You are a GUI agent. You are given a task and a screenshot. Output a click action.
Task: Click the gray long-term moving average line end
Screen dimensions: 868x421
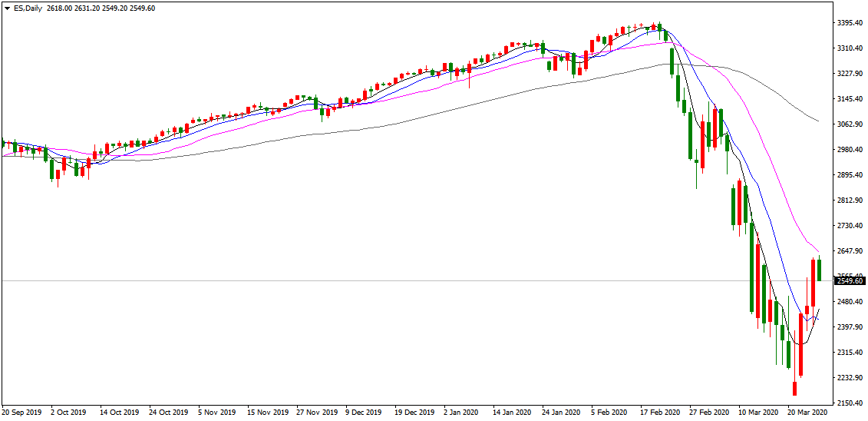tap(818, 121)
